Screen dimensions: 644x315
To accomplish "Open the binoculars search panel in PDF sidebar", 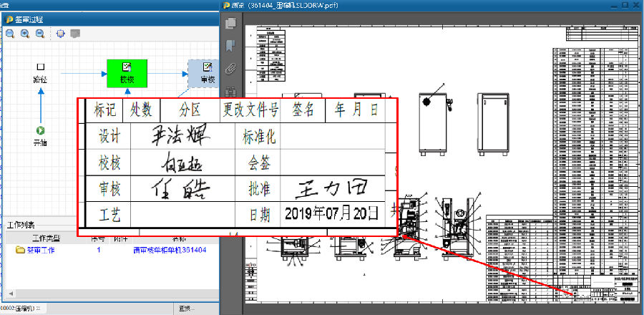I will [x=231, y=91].
